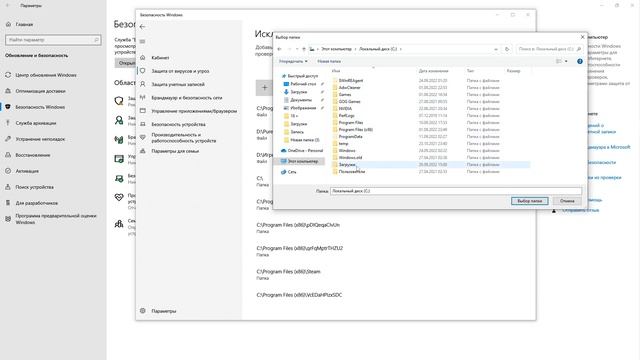Change view with the view mode icon
Image resolution: width=640 pixels, height=360 pixels.
point(558,61)
